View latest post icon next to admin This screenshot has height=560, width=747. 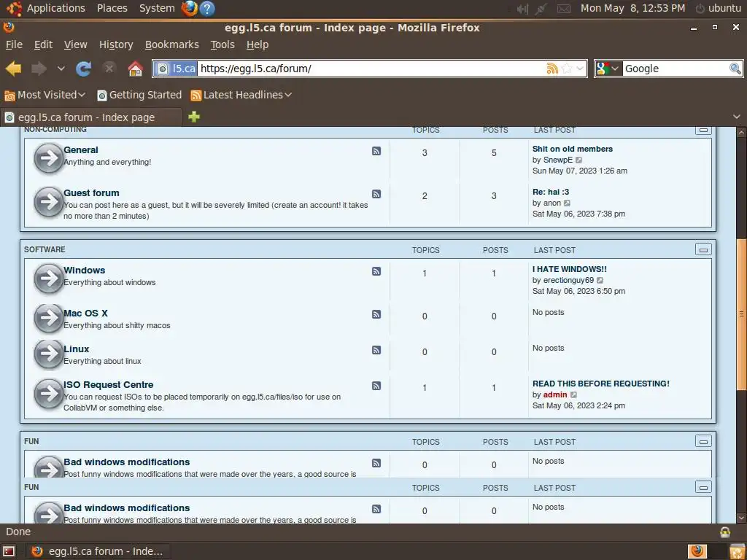pyautogui.click(x=573, y=394)
